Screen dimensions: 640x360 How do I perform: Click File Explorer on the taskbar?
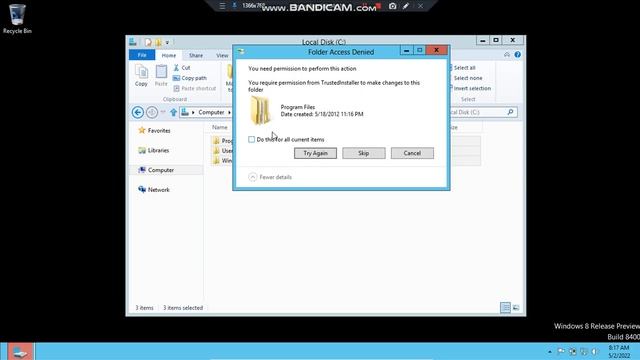(20, 352)
